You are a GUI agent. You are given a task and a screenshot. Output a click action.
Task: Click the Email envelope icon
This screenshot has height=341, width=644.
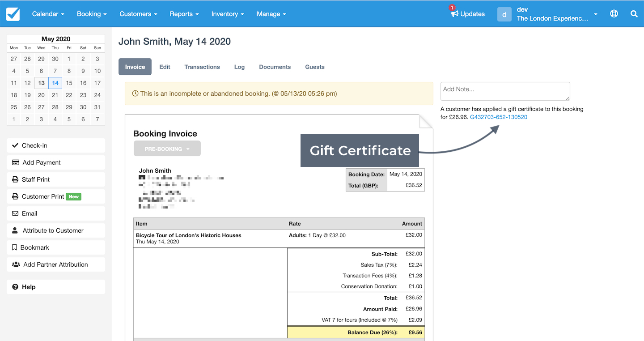[15, 213]
